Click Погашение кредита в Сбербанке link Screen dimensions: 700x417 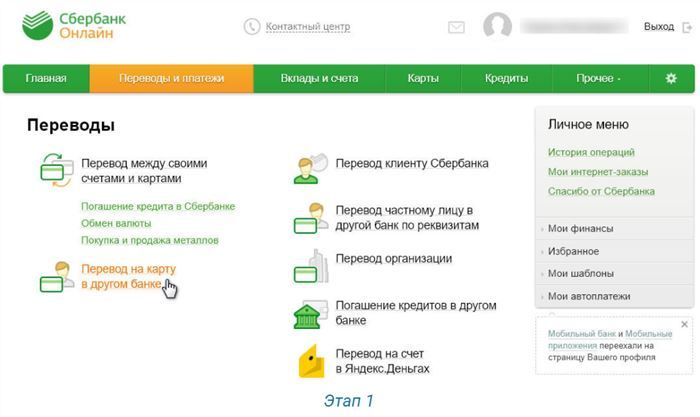coord(158,207)
